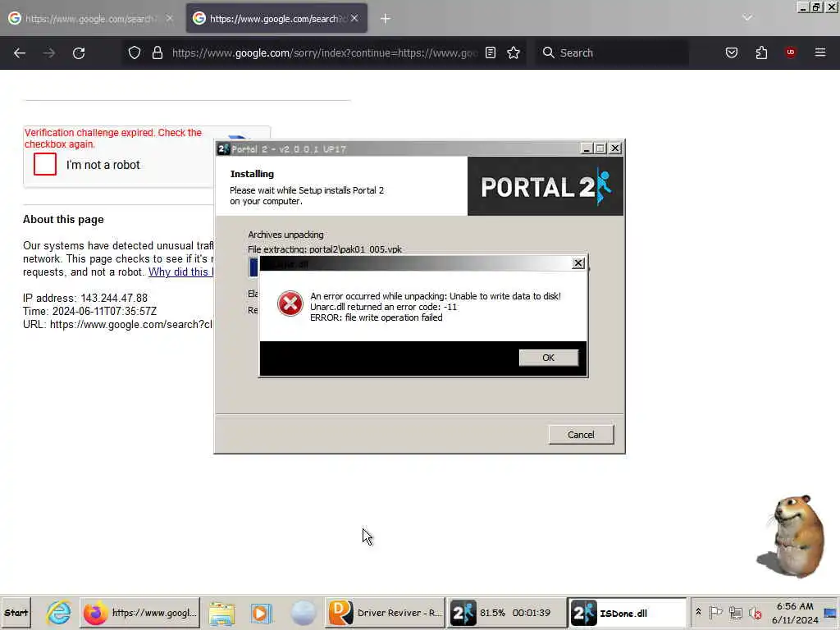Click the file write operation failed text
Screen dimensions: 840x630
pyautogui.click(x=376, y=317)
